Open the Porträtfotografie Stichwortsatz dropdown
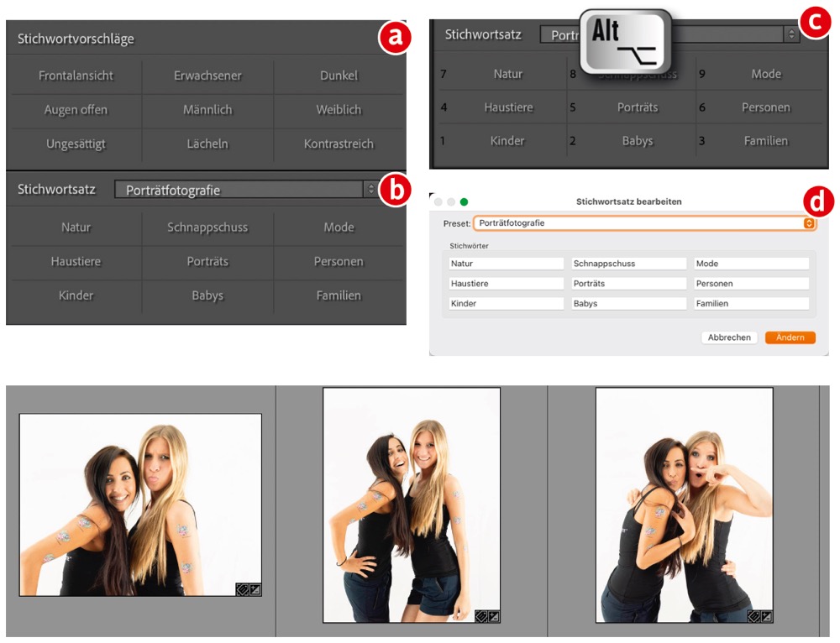Viewport: 840px width, 643px height. [x=245, y=190]
